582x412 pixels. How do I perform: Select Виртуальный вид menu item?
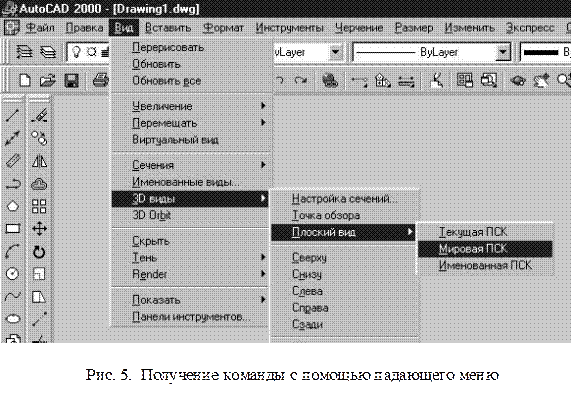click(x=192, y=140)
